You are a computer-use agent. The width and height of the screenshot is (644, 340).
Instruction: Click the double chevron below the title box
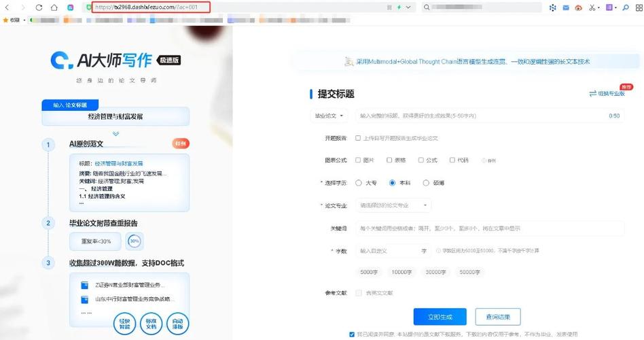click(x=115, y=133)
